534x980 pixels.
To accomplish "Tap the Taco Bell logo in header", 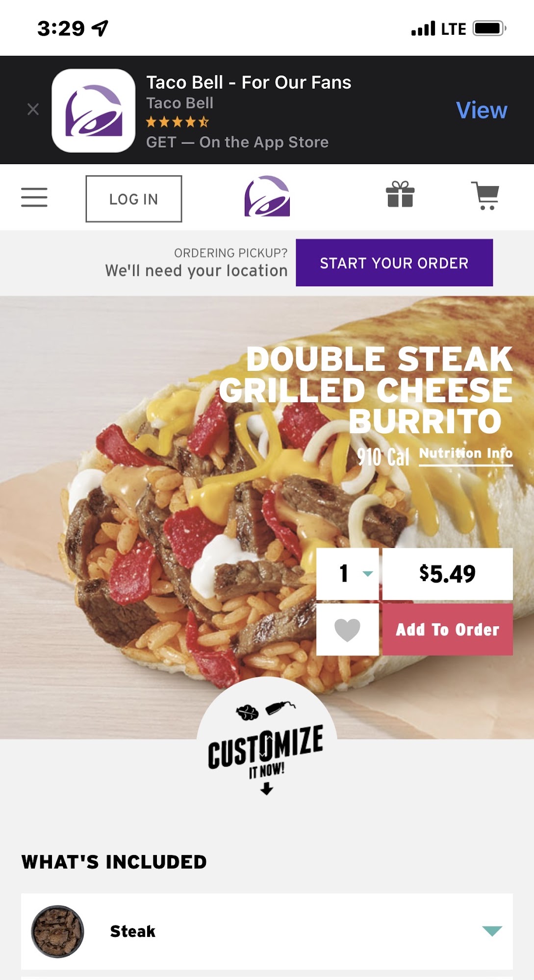I will click(267, 196).
